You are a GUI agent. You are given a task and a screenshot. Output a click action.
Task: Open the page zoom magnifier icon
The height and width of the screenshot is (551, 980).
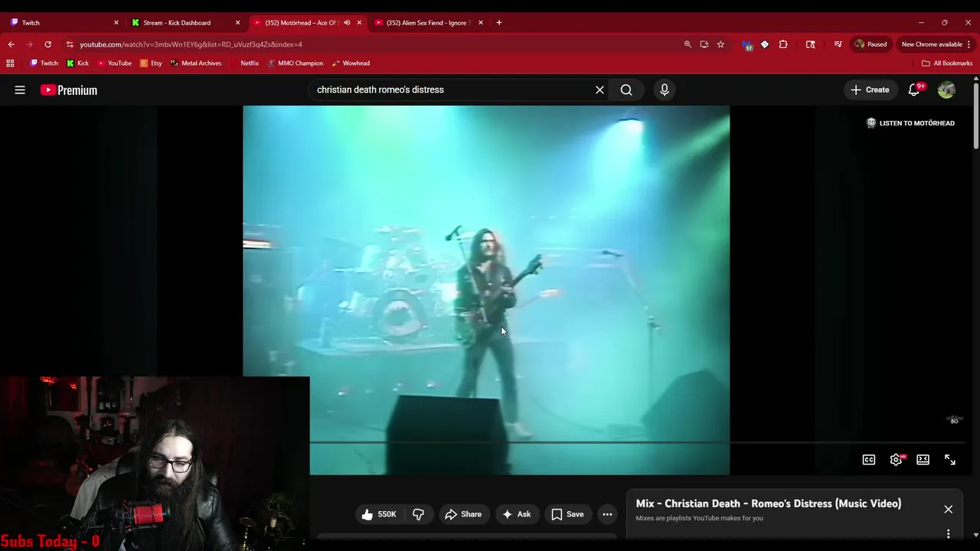(688, 44)
